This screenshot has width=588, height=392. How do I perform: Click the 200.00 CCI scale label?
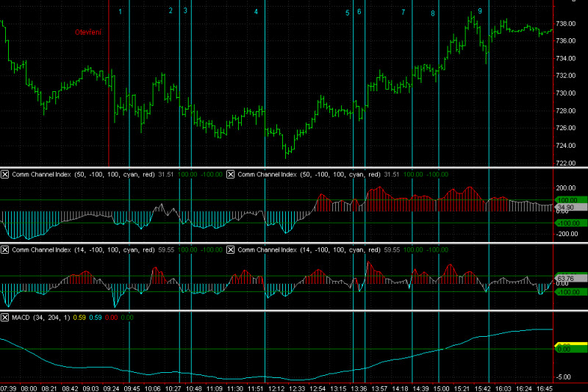pyautogui.click(x=565, y=188)
